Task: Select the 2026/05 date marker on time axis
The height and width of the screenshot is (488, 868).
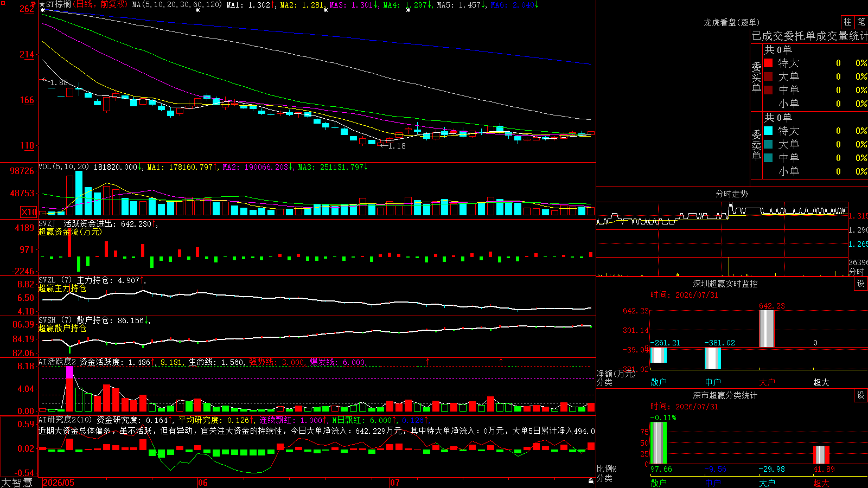Action: (x=59, y=483)
